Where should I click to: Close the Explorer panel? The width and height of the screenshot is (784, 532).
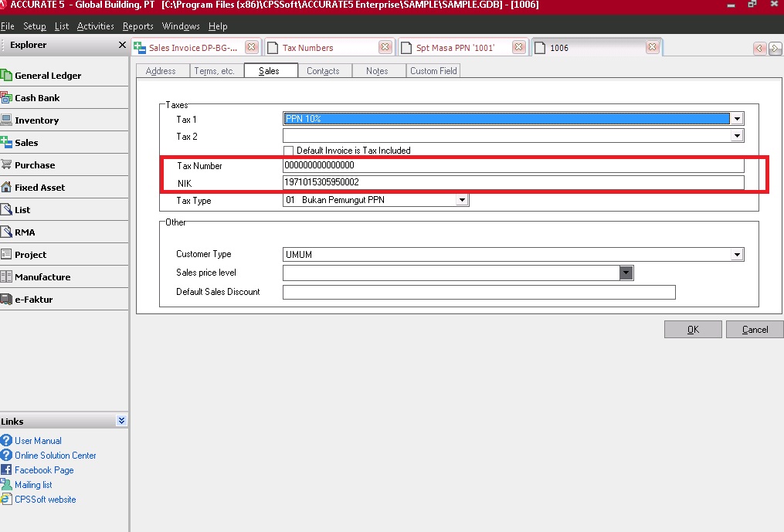(x=121, y=45)
